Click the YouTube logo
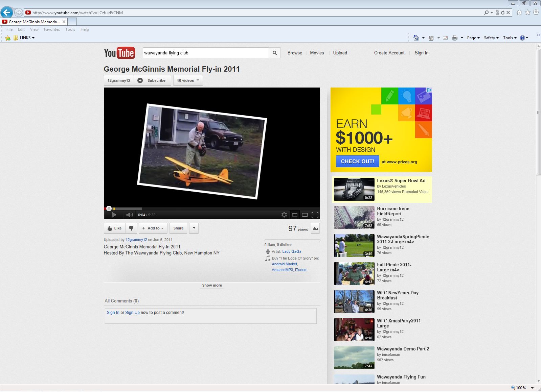541x392 pixels. (119, 53)
